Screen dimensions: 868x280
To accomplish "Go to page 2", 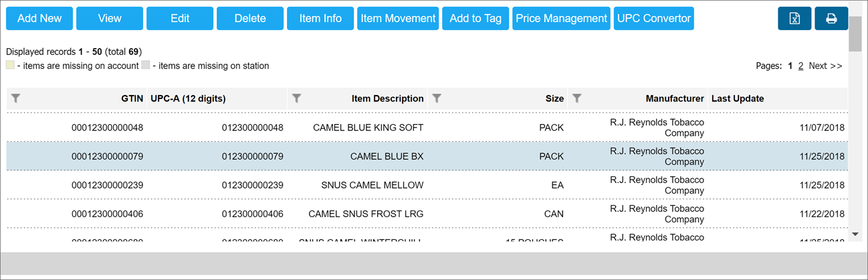I will [800, 66].
